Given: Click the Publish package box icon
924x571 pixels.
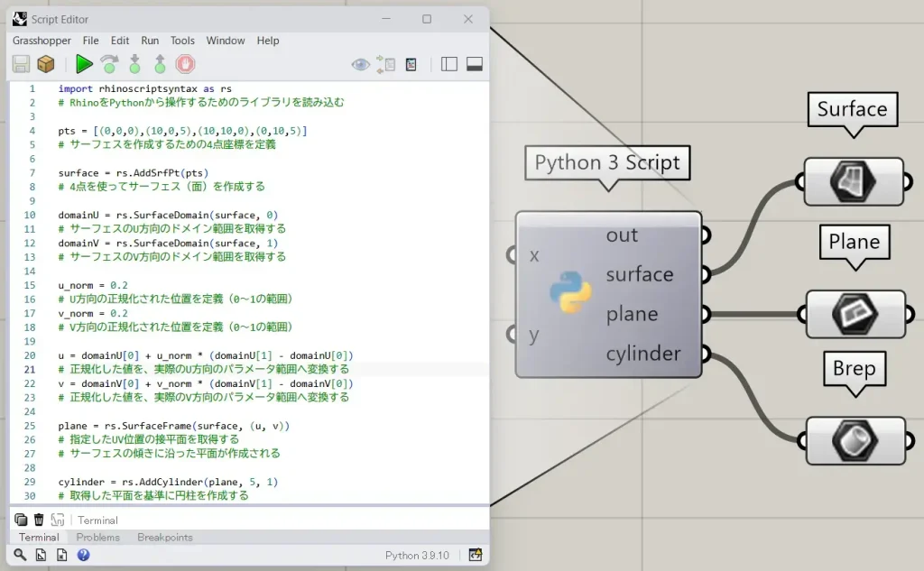Looking at the screenshot, I should (x=46, y=64).
